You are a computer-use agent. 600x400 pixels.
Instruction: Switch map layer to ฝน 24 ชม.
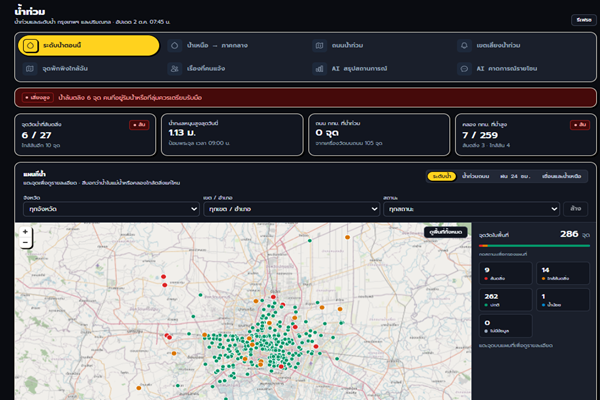coord(515,176)
